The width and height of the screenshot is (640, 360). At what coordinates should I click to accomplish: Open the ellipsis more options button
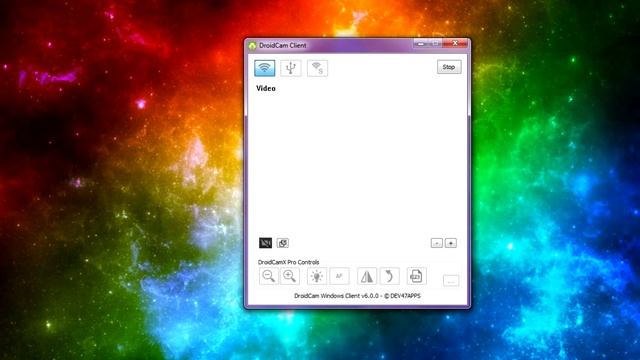[451, 280]
